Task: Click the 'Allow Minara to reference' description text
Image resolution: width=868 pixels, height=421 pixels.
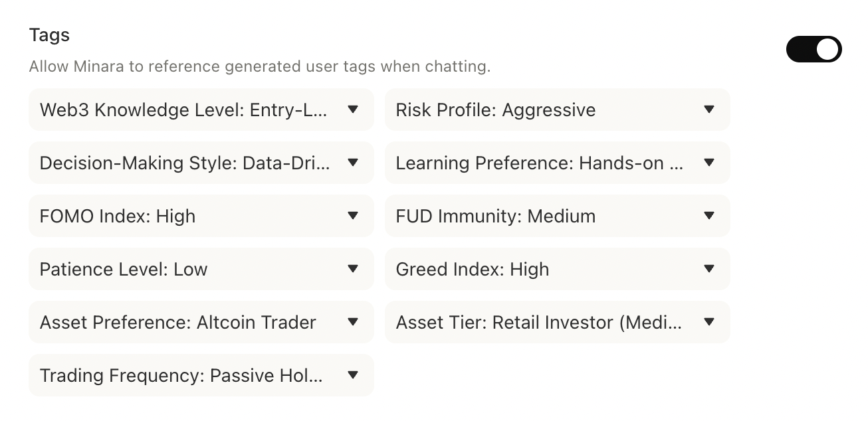Action: [259, 66]
